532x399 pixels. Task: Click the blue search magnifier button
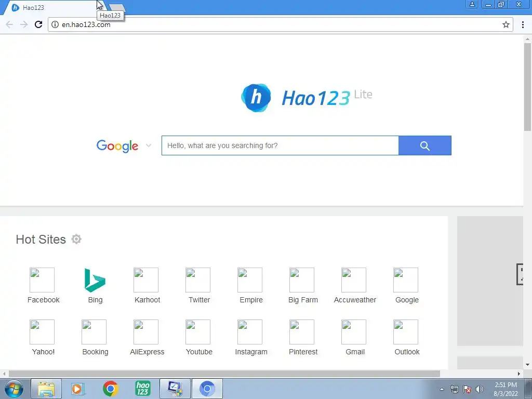[x=425, y=145]
